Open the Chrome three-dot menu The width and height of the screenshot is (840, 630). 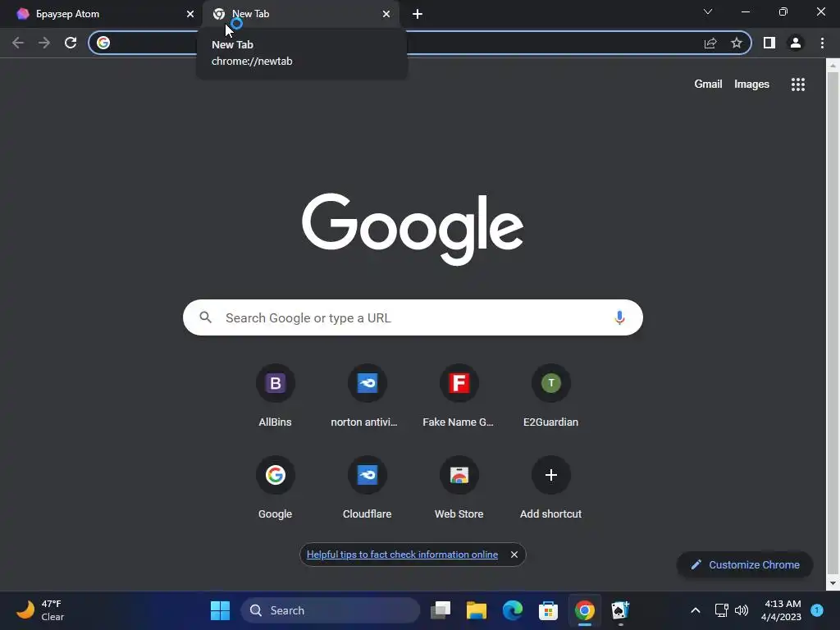(822, 43)
